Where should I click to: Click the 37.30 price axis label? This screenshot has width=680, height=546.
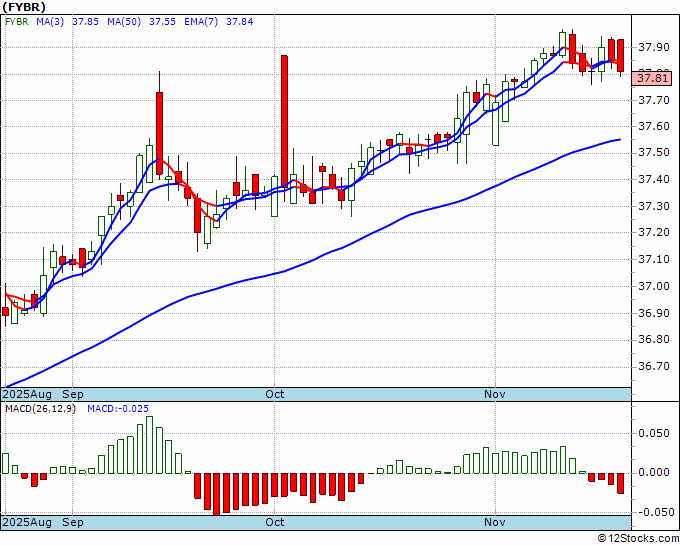652,206
